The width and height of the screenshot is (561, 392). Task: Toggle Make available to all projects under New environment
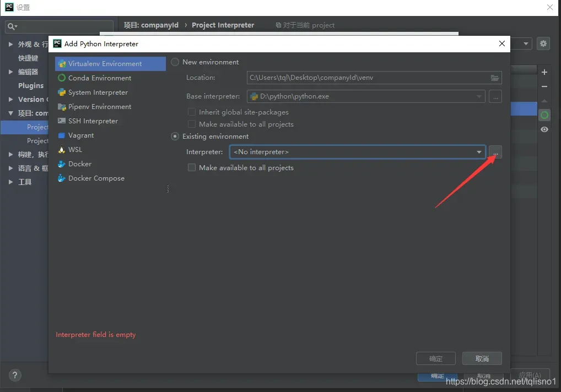coord(192,124)
